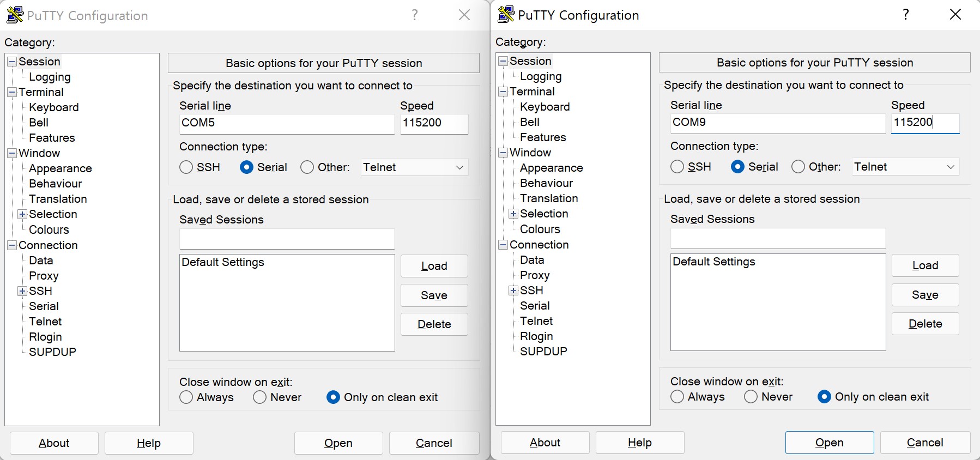The image size is (980, 460).
Task: Select Default Settings session in left window
Action: click(223, 262)
